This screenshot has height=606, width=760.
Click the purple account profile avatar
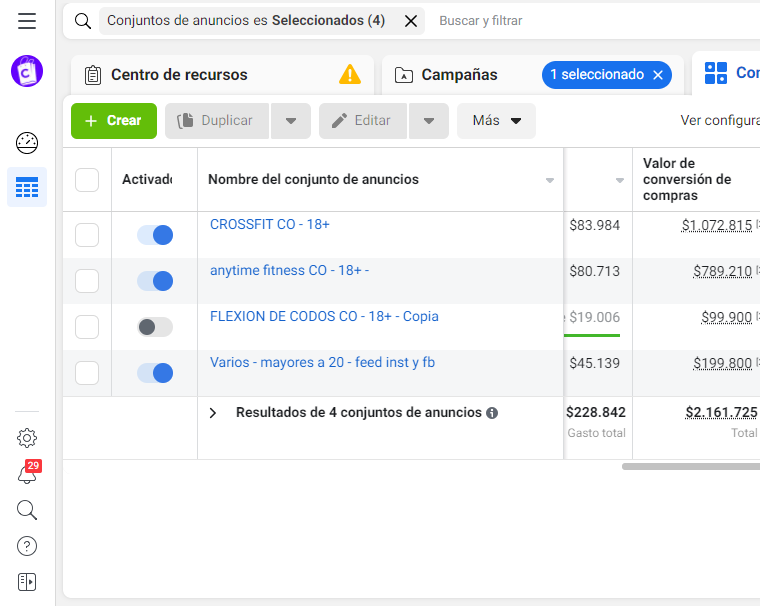(27, 71)
